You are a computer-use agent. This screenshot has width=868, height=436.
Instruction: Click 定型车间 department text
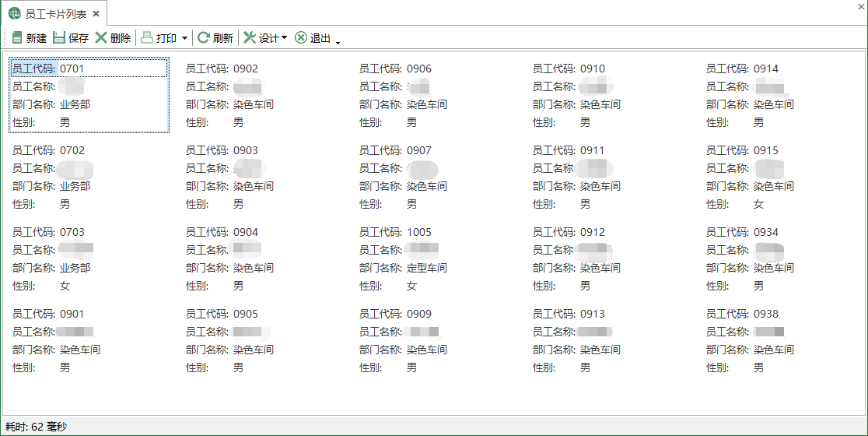(427, 268)
